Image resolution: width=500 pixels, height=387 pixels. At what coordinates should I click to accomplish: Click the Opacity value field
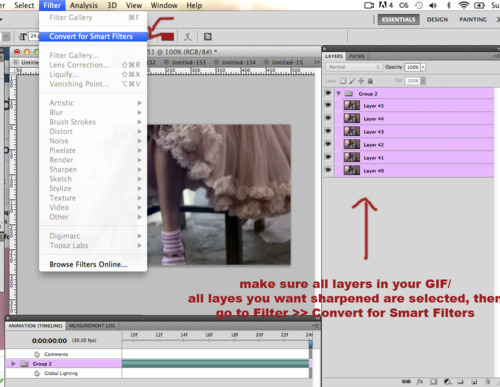pyautogui.click(x=412, y=67)
